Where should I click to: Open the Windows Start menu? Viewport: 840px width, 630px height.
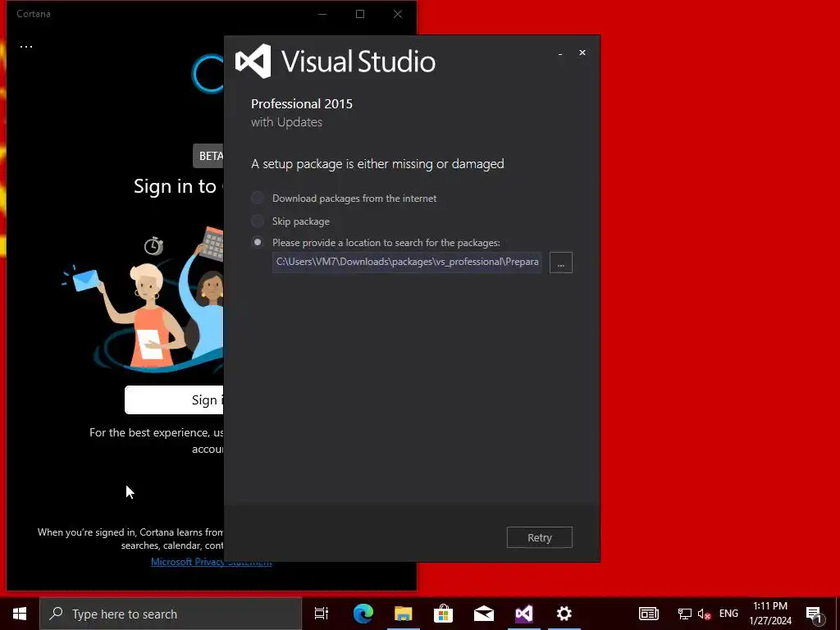click(x=20, y=614)
